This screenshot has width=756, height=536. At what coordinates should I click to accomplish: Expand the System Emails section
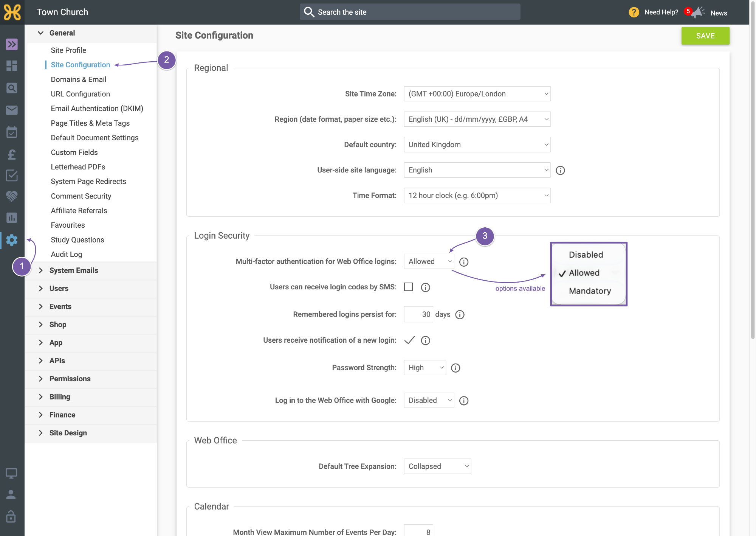pyautogui.click(x=91, y=270)
